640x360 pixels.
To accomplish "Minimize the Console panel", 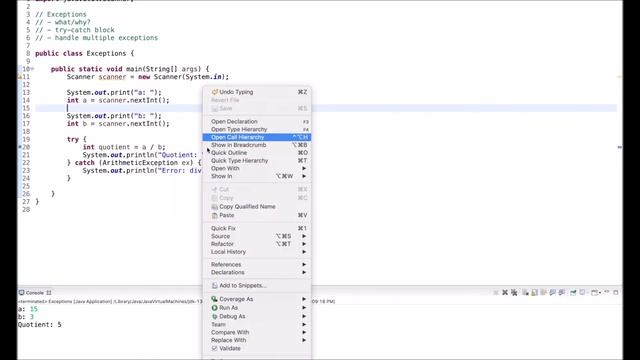I will click(607, 292).
